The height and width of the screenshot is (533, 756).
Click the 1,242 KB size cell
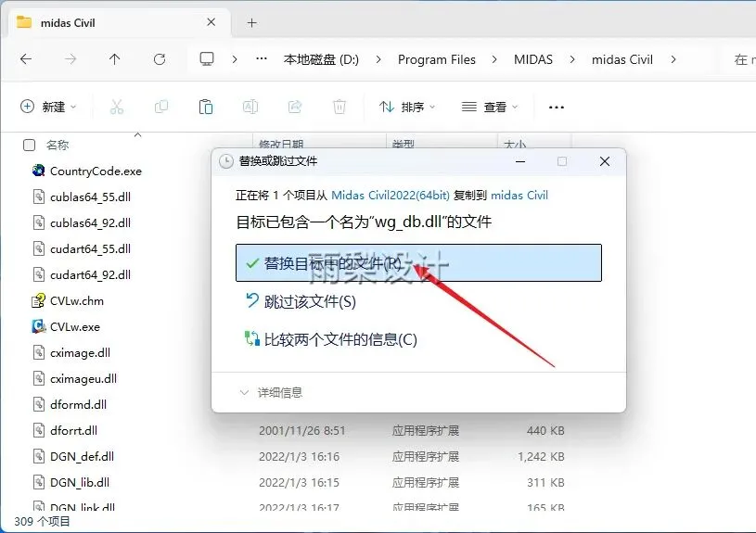pyautogui.click(x=541, y=456)
